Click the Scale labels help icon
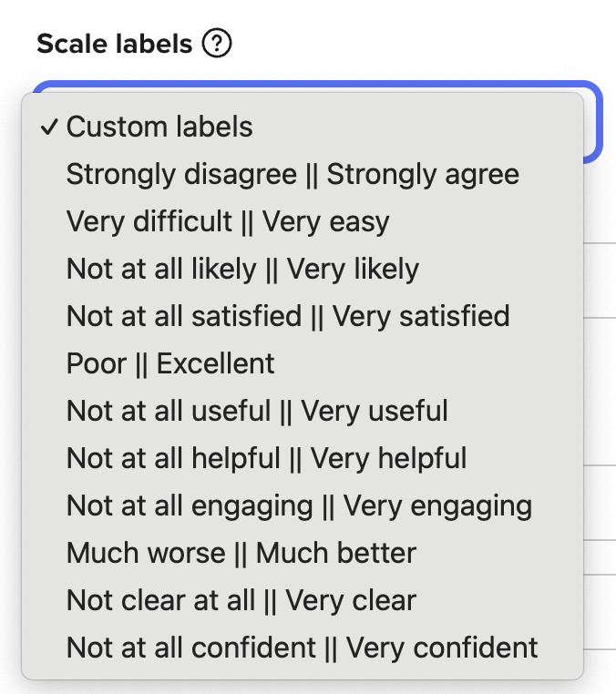 tap(217, 44)
